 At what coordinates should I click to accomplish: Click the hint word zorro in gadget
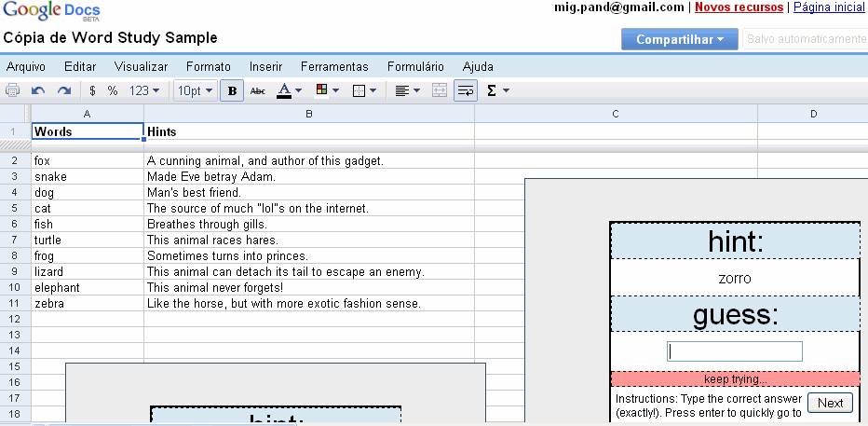tap(735, 278)
